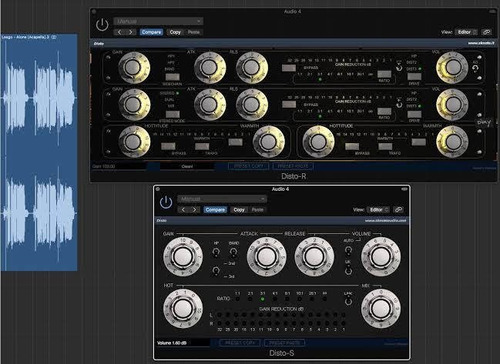Click PRESET PASTE in Disto-S
Viewport: 500px width, 364px height.
tap(284, 343)
